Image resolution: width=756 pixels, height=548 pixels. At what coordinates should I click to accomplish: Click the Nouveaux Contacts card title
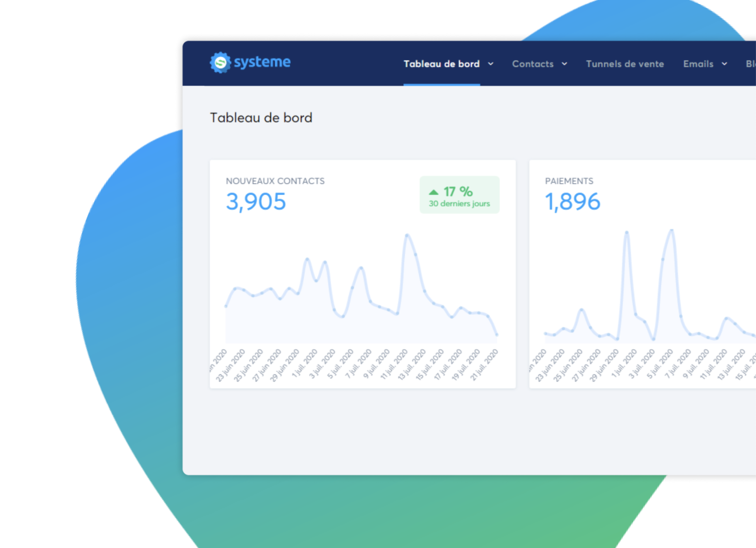(275, 181)
